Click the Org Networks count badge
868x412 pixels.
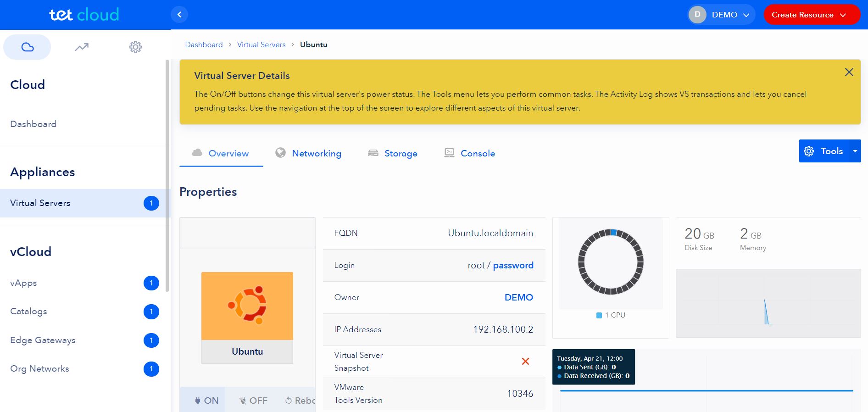click(x=151, y=369)
